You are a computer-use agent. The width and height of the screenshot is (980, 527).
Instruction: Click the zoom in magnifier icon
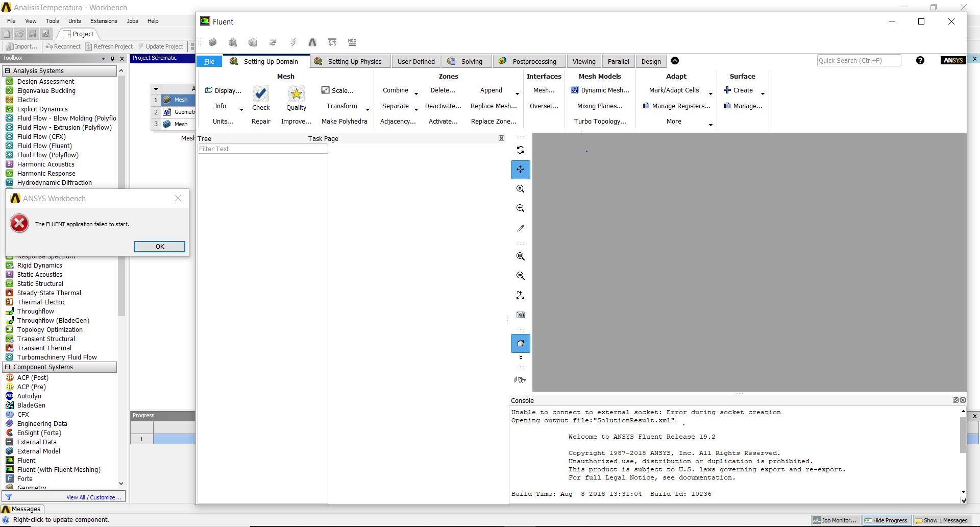[x=520, y=208]
